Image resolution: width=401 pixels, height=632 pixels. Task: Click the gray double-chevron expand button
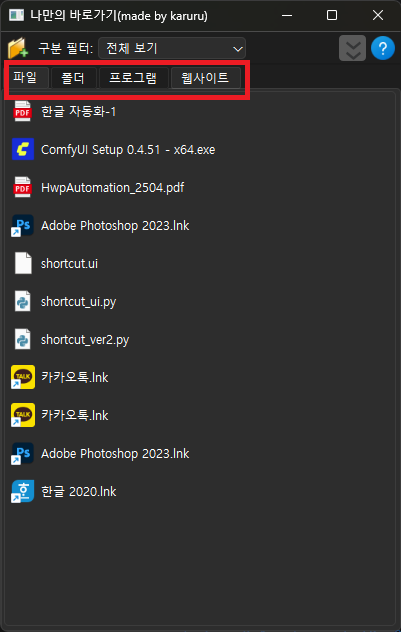353,48
